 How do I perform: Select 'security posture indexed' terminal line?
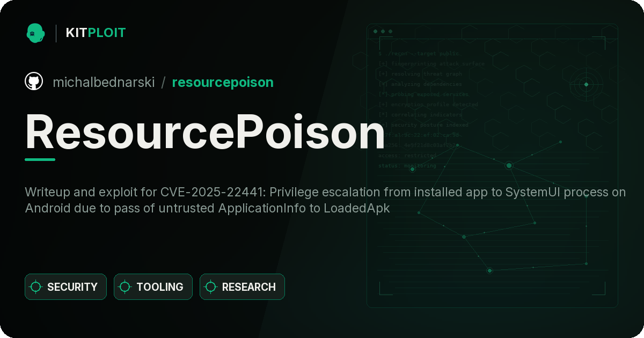pos(423,125)
